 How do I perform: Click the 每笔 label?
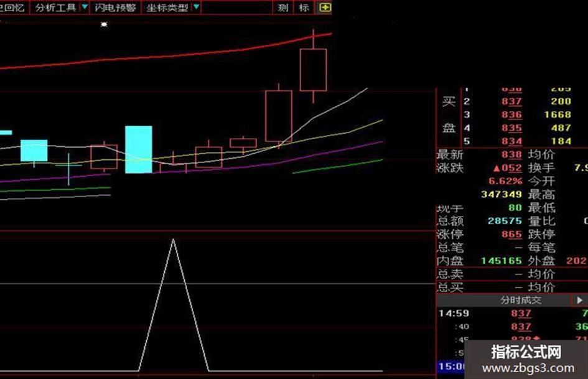pos(541,248)
